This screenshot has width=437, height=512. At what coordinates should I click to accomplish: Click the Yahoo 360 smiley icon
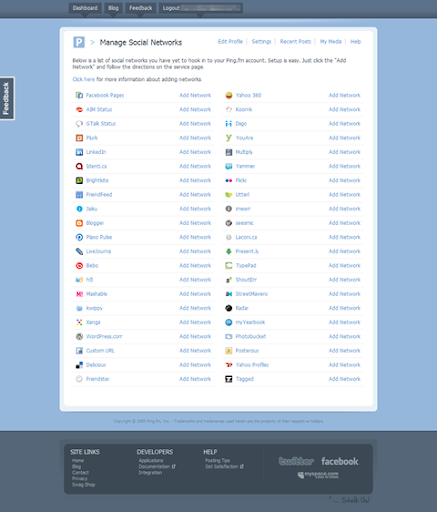click(x=229, y=95)
